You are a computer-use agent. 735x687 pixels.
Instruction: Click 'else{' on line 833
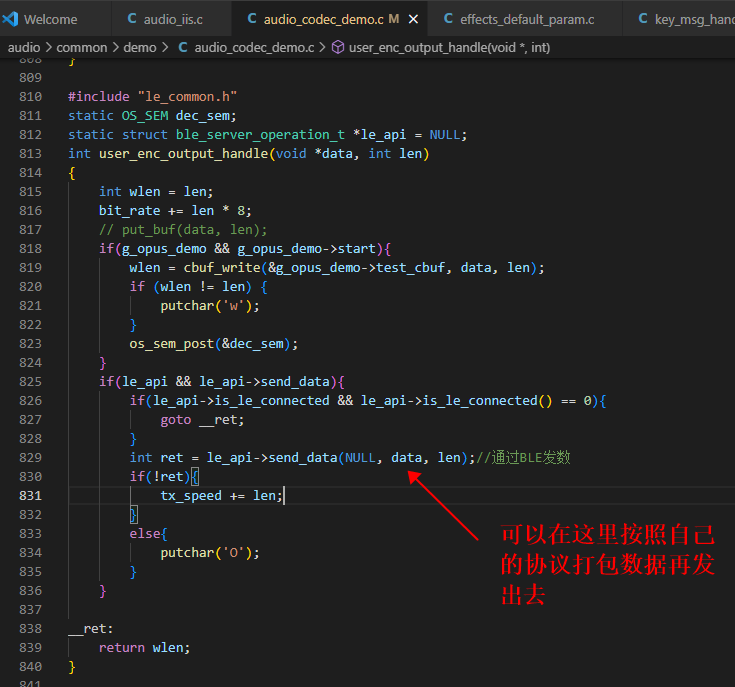[148, 534]
